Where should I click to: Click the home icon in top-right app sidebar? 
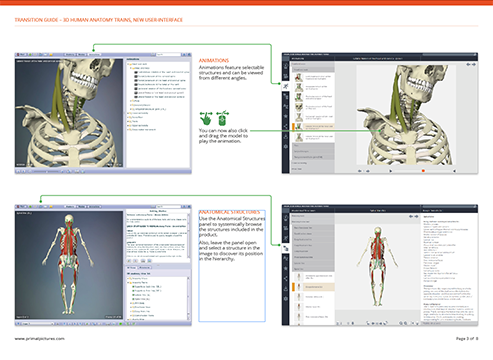(286, 66)
